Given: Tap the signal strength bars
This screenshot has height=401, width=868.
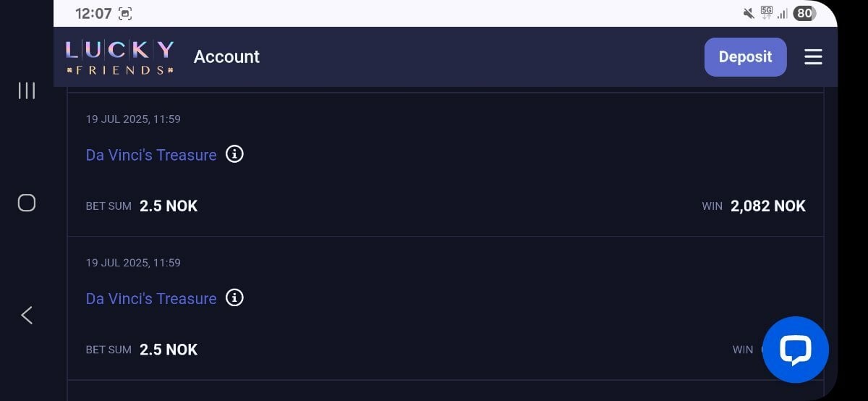Looking at the screenshot, I should [783, 14].
